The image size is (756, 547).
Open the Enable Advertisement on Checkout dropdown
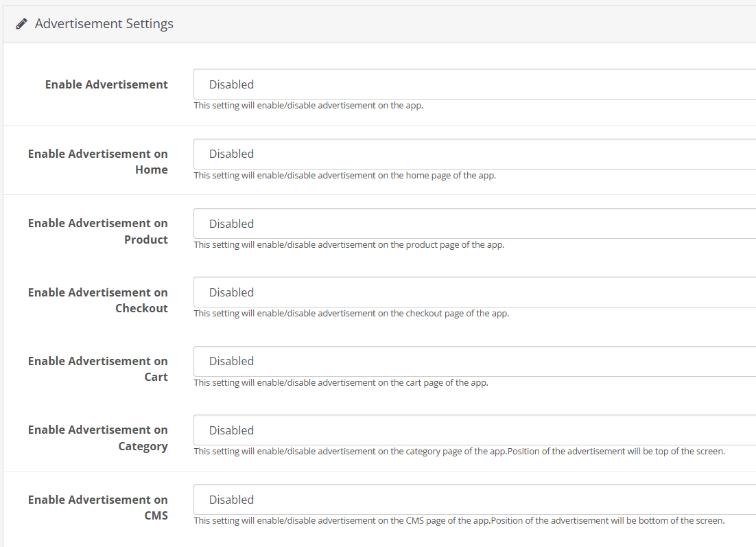[x=475, y=292]
